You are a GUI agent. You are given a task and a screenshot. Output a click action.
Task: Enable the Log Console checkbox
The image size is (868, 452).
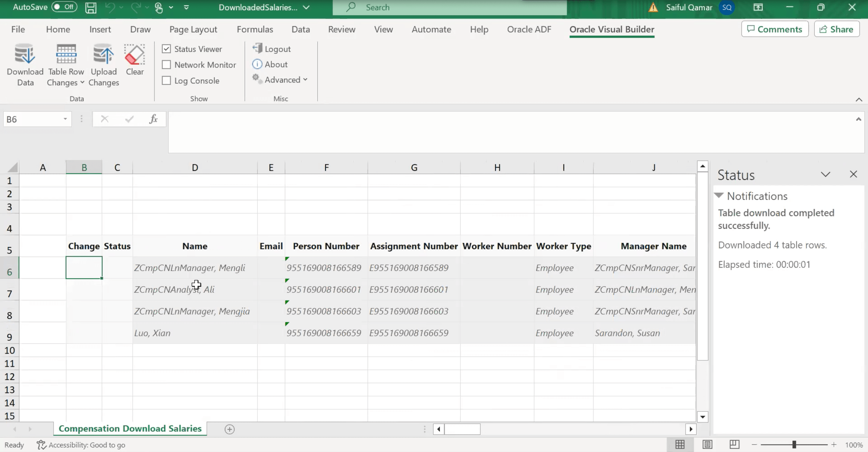point(166,80)
